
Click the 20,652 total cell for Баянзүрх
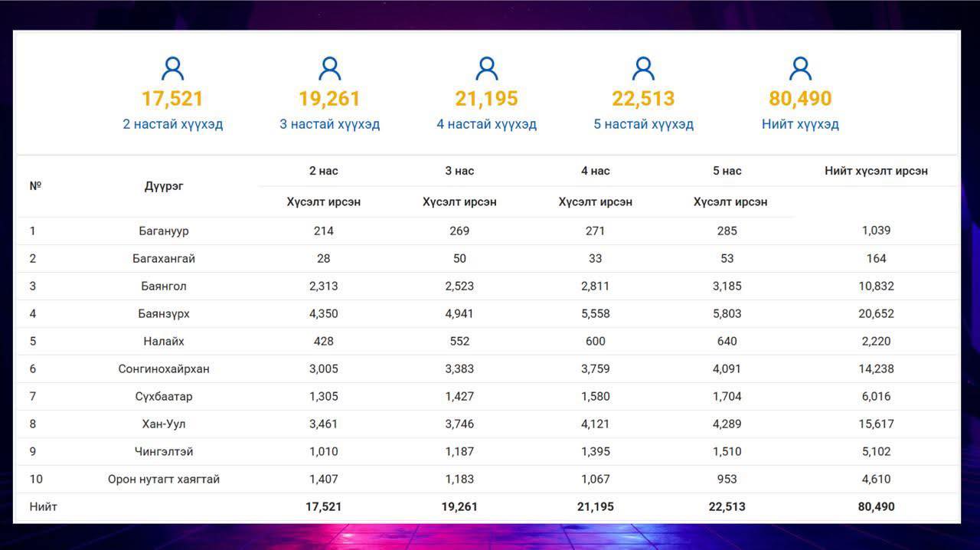(876, 313)
